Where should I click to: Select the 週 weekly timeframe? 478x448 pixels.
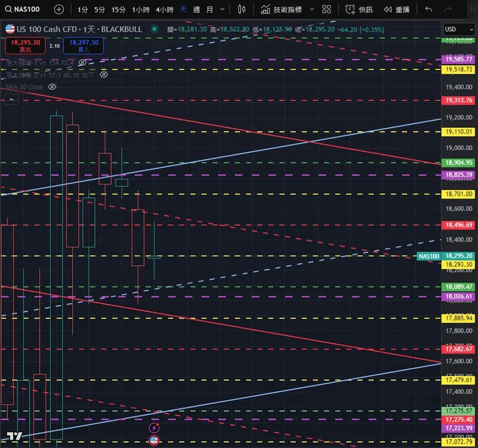tap(196, 10)
